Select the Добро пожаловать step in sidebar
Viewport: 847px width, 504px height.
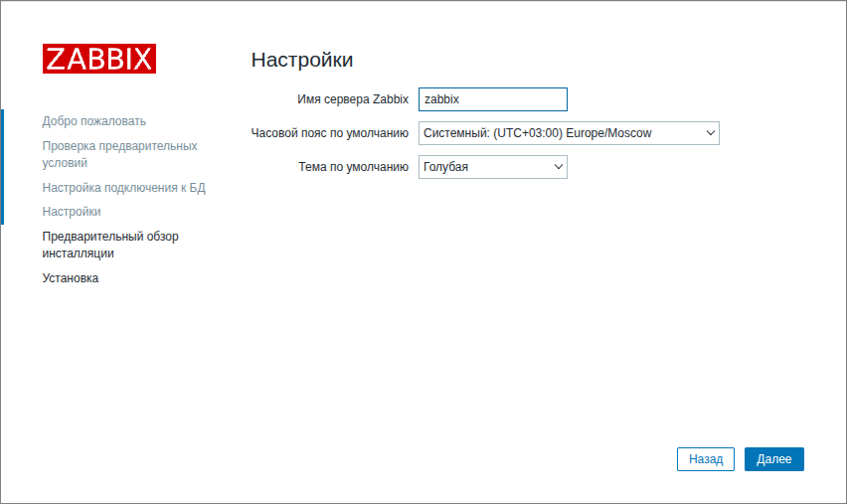(94, 121)
